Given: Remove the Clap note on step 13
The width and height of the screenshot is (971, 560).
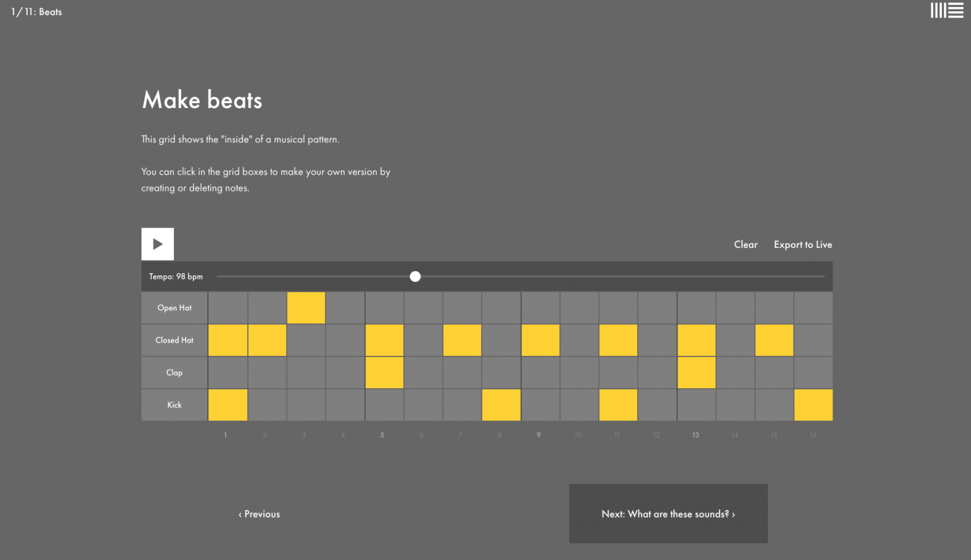Looking at the screenshot, I should tap(696, 372).
